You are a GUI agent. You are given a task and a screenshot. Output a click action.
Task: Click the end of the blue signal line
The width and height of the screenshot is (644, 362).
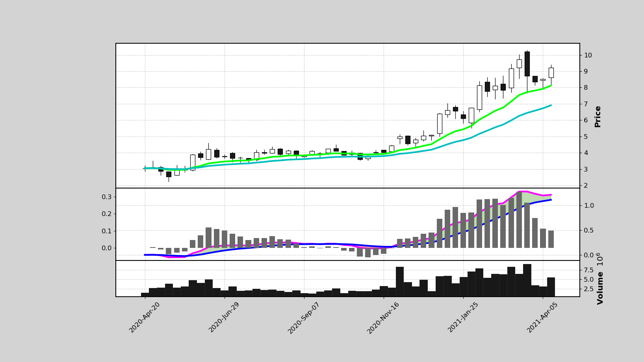click(551, 200)
